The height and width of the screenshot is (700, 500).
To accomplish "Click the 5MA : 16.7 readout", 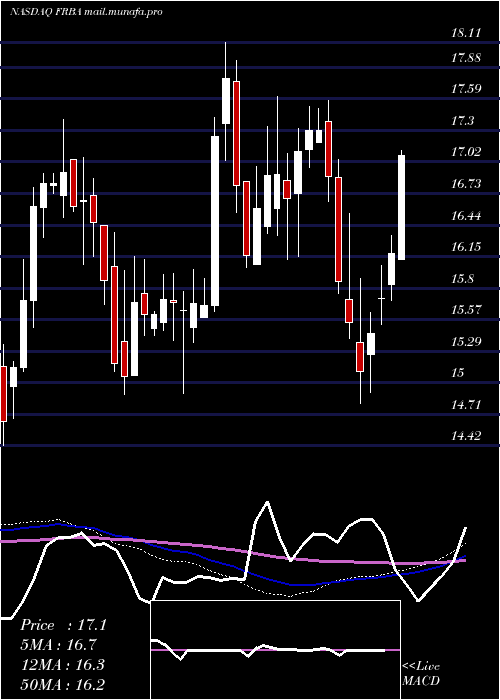I will tap(58, 645).
